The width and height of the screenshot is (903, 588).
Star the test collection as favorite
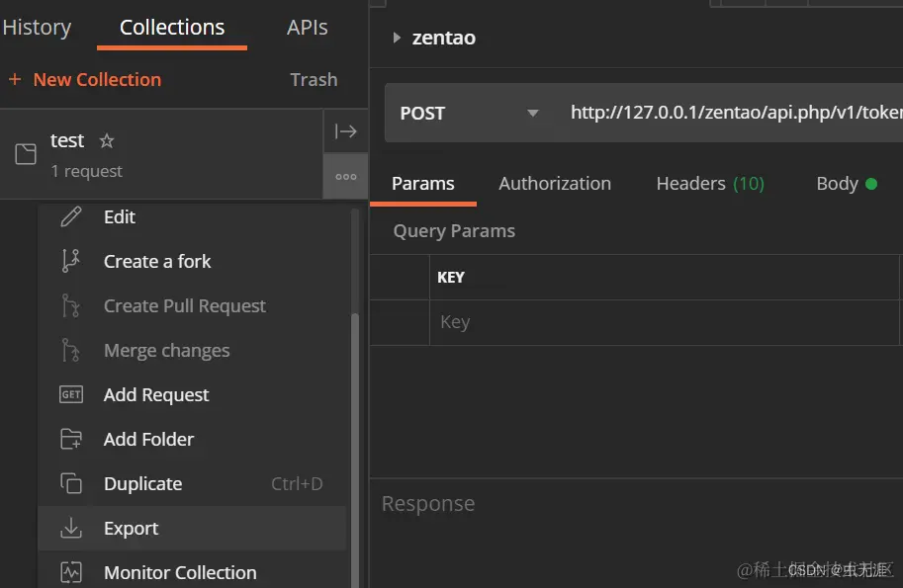click(107, 140)
